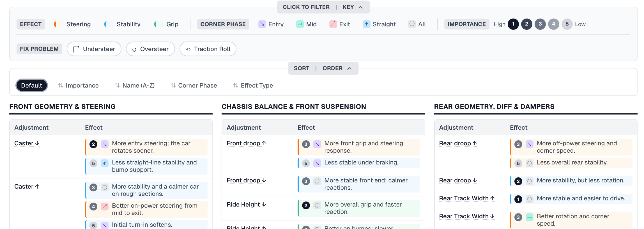Click the all-phase icon beside 'More stable front end'

tap(317, 181)
